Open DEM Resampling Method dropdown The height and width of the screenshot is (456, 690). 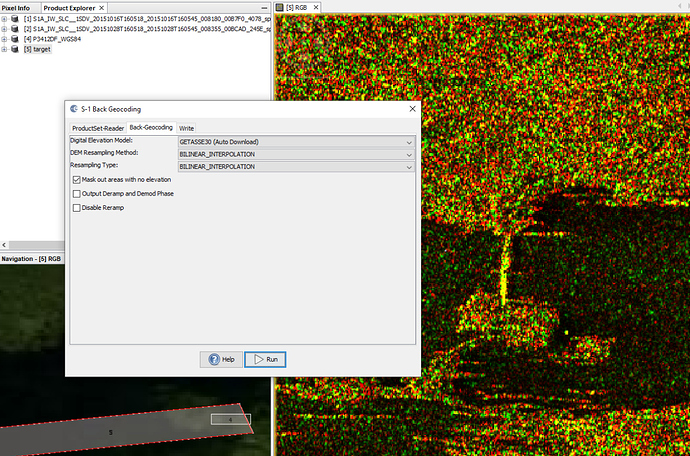tap(296, 154)
